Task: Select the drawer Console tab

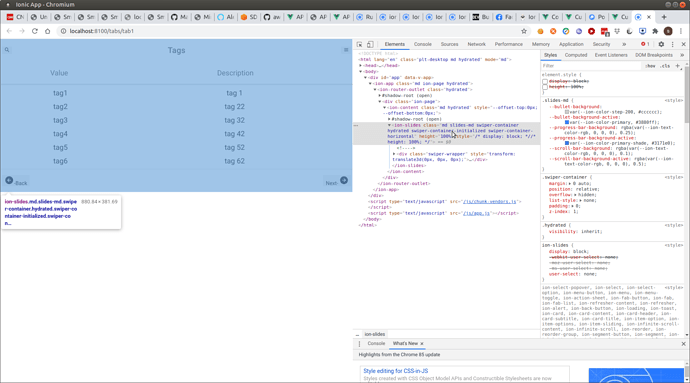Action: click(x=376, y=344)
